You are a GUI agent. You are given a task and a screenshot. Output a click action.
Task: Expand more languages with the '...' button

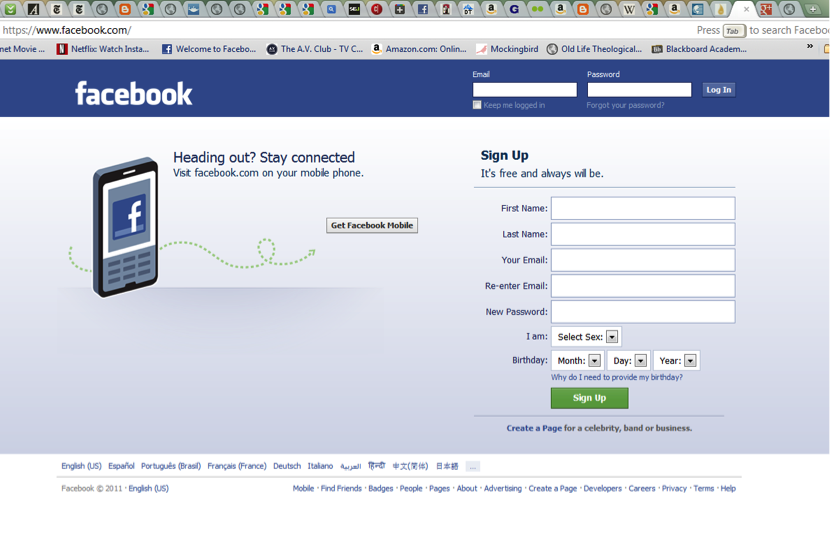[x=473, y=466]
